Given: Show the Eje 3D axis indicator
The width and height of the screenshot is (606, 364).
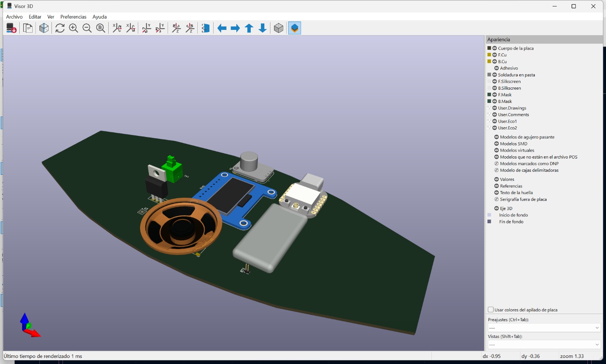Looking at the screenshot, I should [x=497, y=208].
